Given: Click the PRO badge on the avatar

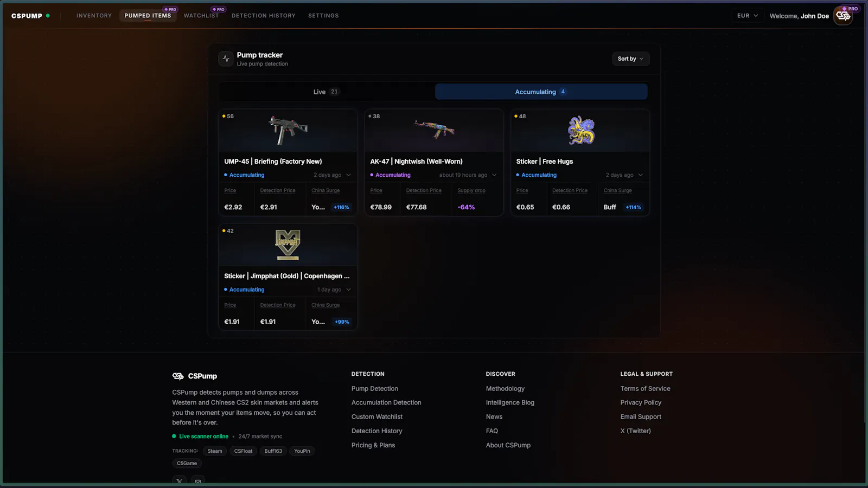Looking at the screenshot, I should pos(850,9).
